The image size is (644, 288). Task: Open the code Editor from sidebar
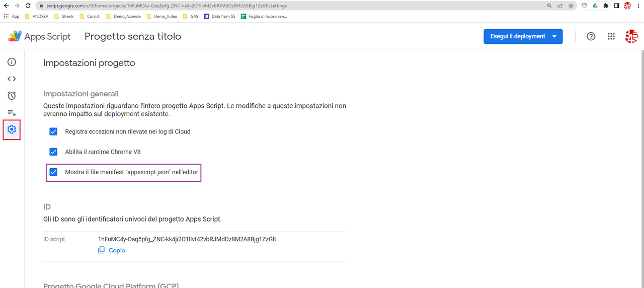click(x=12, y=79)
